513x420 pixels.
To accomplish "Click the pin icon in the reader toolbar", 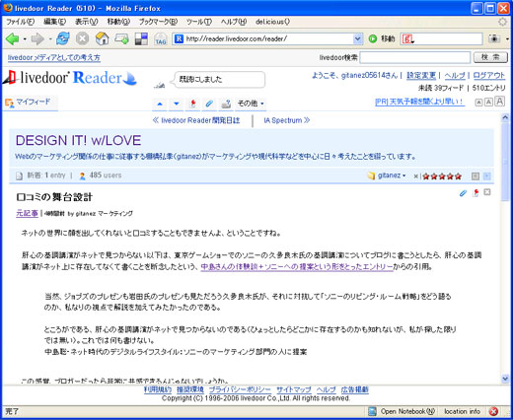I will click(192, 104).
